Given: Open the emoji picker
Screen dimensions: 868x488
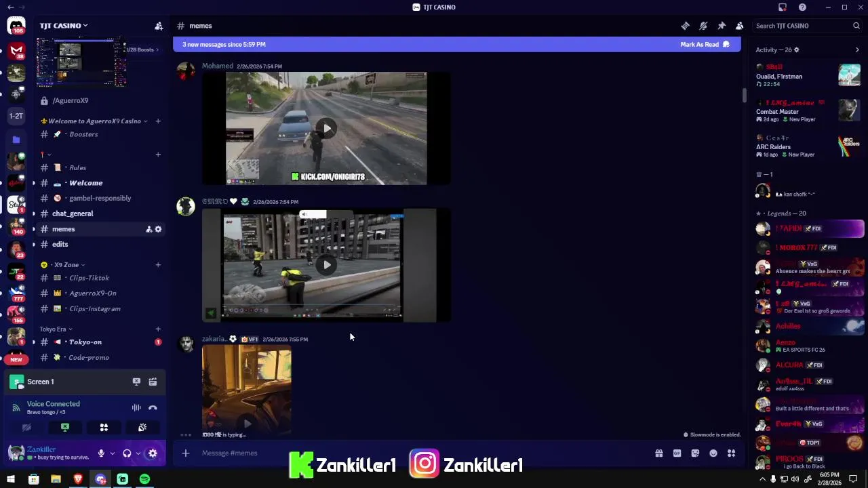Looking at the screenshot, I should 713,453.
